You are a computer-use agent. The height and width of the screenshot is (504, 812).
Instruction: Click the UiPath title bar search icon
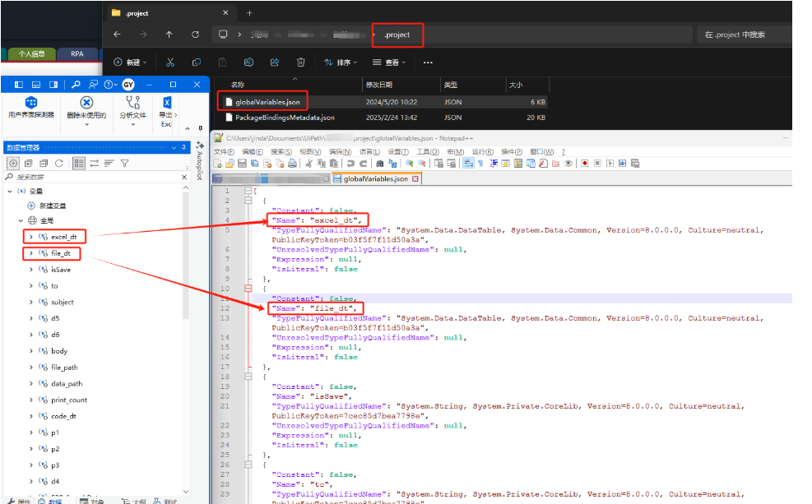pos(76,85)
